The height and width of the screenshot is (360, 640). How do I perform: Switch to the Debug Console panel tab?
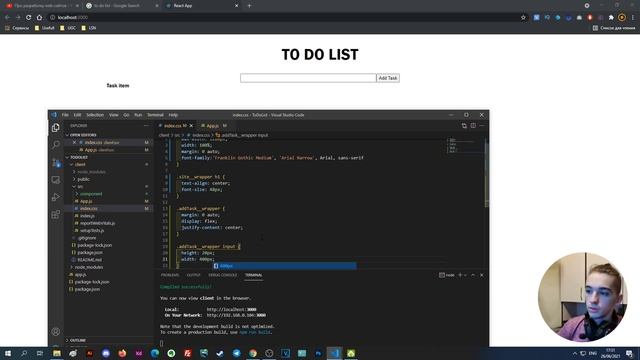click(x=222, y=275)
